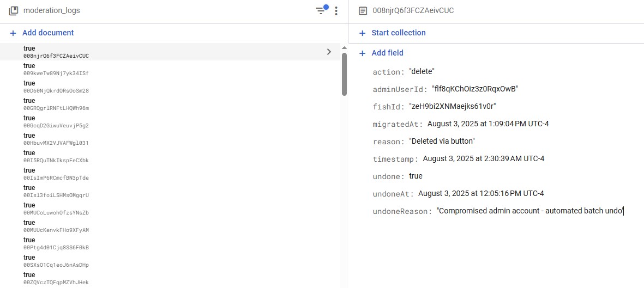The image size is (644, 288).
Task: Click the action field name
Action: (389, 72)
